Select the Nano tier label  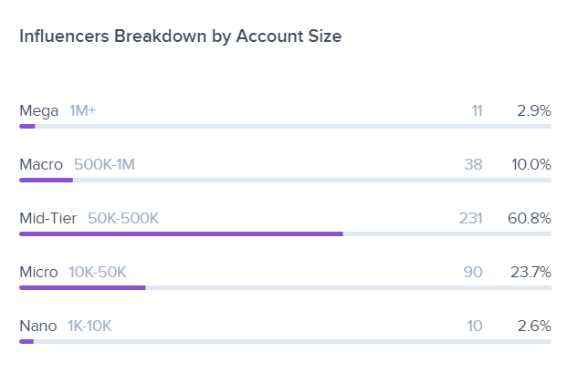click(x=38, y=326)
